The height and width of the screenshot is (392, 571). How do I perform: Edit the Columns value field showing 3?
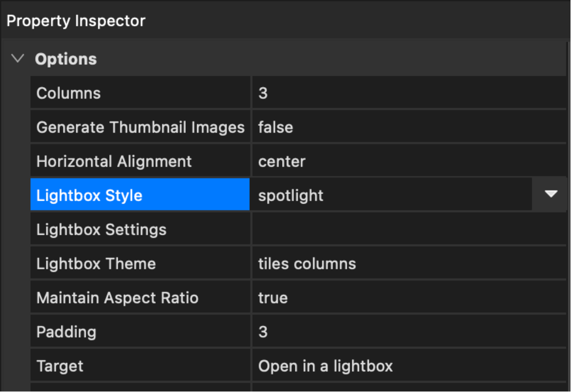[x=407, y=93]
